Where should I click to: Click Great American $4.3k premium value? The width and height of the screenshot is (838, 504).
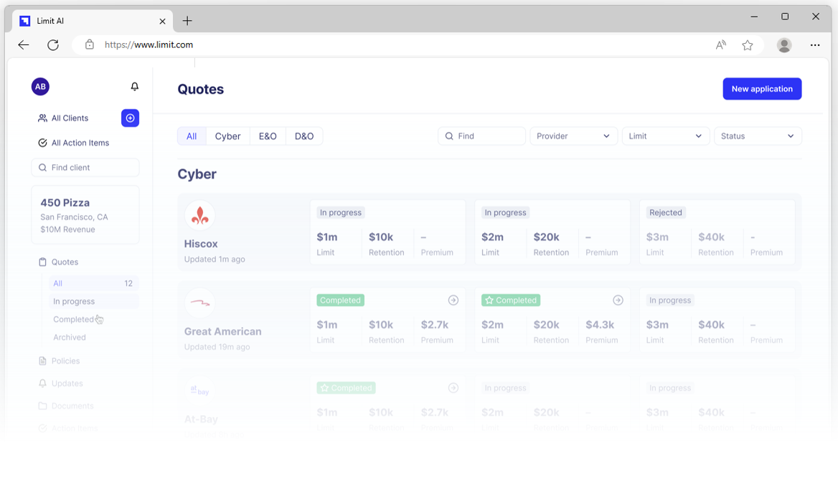(x=600, y=325)
